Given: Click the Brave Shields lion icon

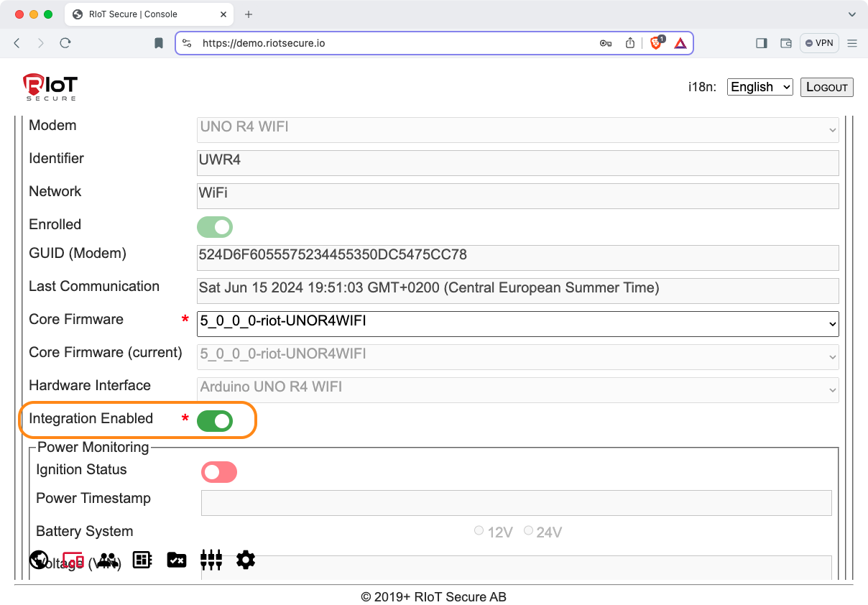Looking at the screenshot, I should pos(656,43).
